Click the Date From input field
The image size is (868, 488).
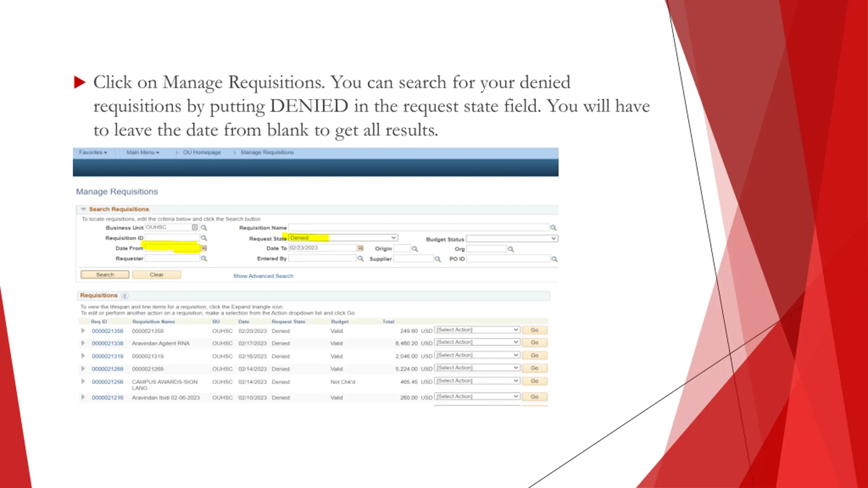172,248
